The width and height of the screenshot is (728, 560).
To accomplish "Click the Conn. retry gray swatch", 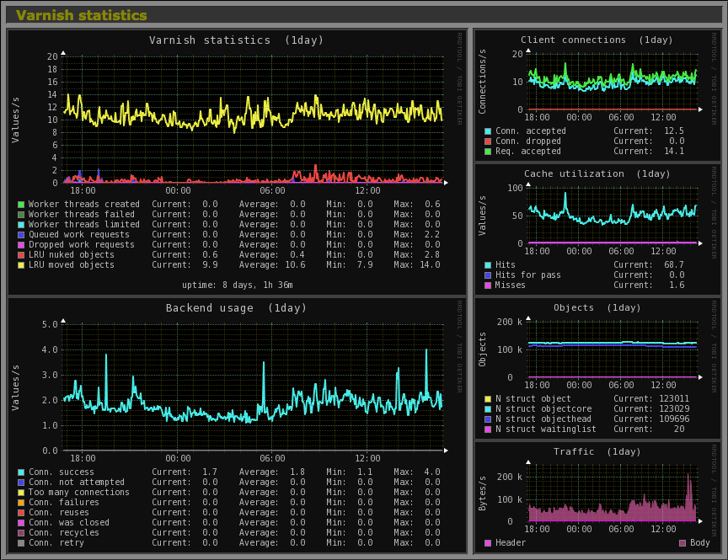I will coord(21,543).
